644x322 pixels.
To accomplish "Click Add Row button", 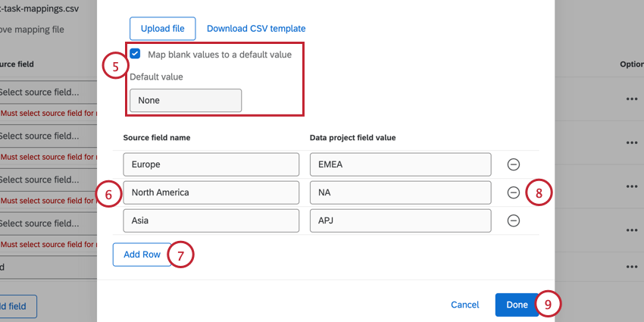I will [x=142, y=255].
